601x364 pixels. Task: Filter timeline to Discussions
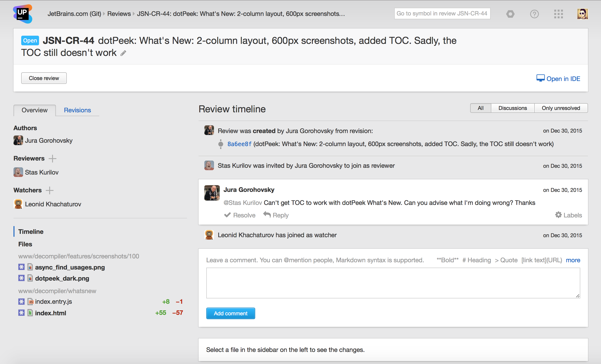pos(513,108)
